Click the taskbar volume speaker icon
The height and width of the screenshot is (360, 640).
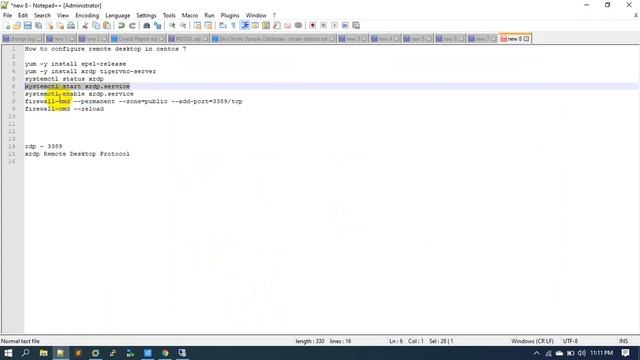click(x=582, y=353)
